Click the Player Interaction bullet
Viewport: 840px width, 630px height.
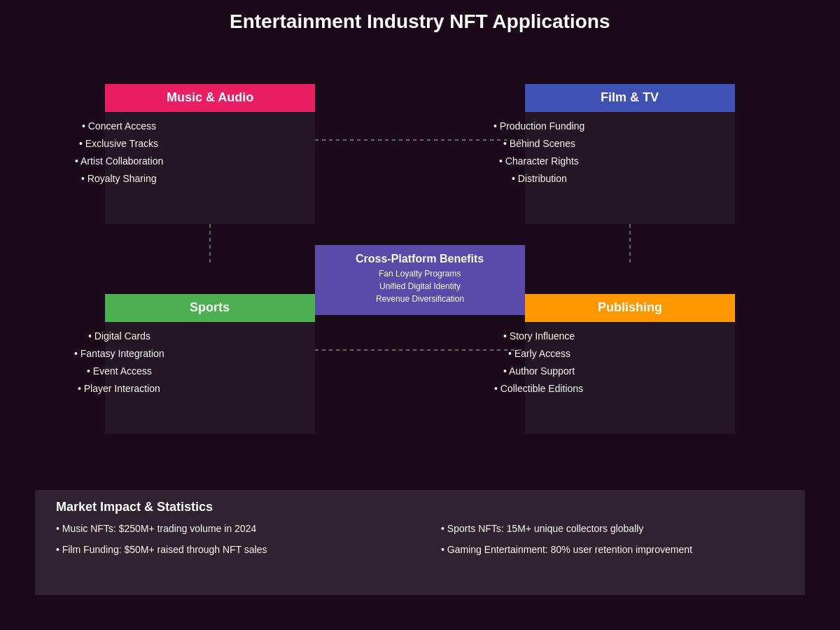pos(119,388)
